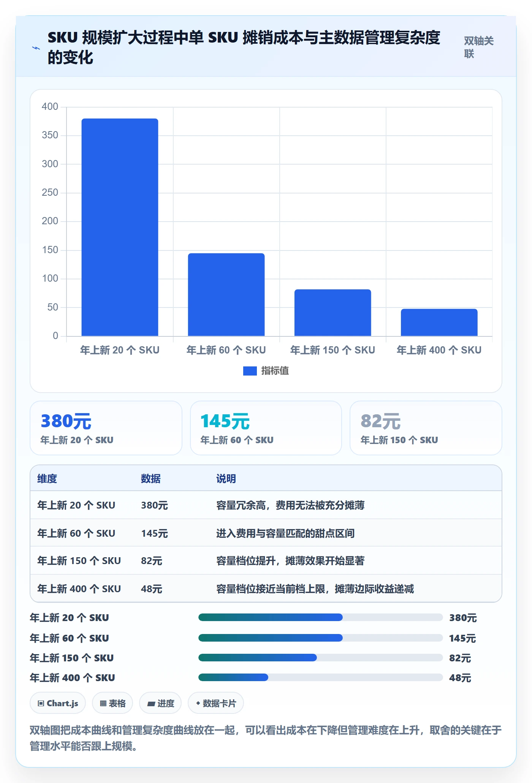Click the 指标值 legend label
Screen dimensions: 532x783
275,371
